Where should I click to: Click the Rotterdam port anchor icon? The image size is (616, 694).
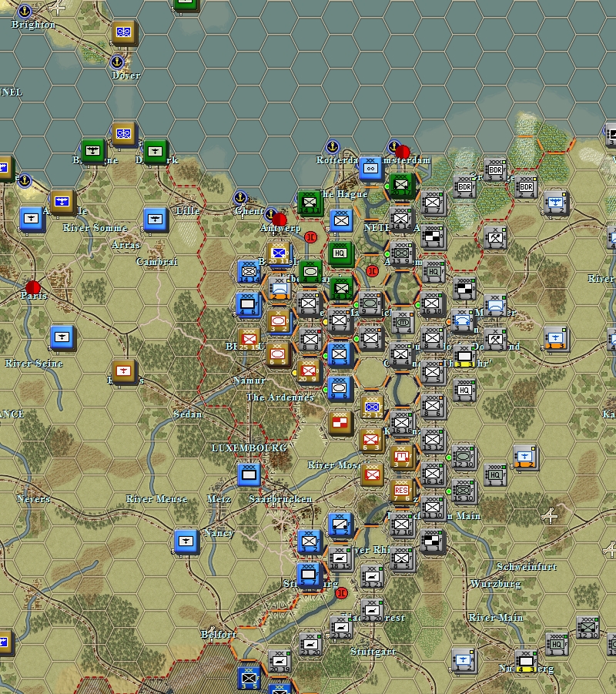333,146
